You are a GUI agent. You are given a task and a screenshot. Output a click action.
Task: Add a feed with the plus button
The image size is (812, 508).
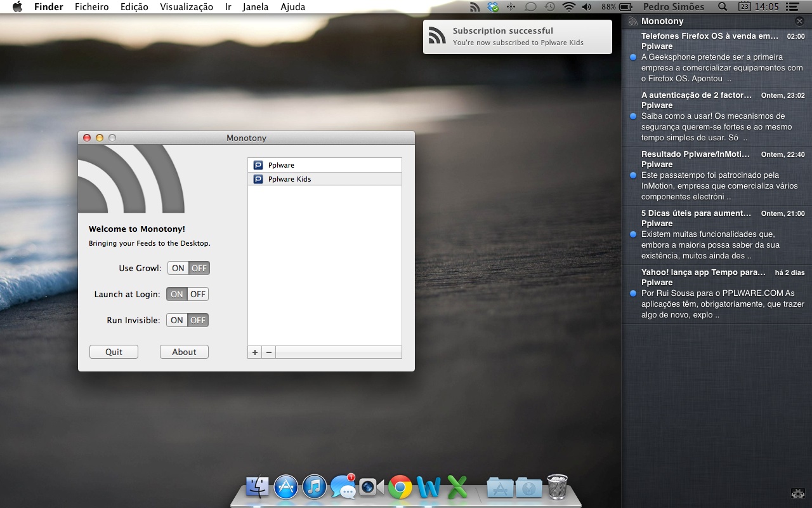point(255,352)
